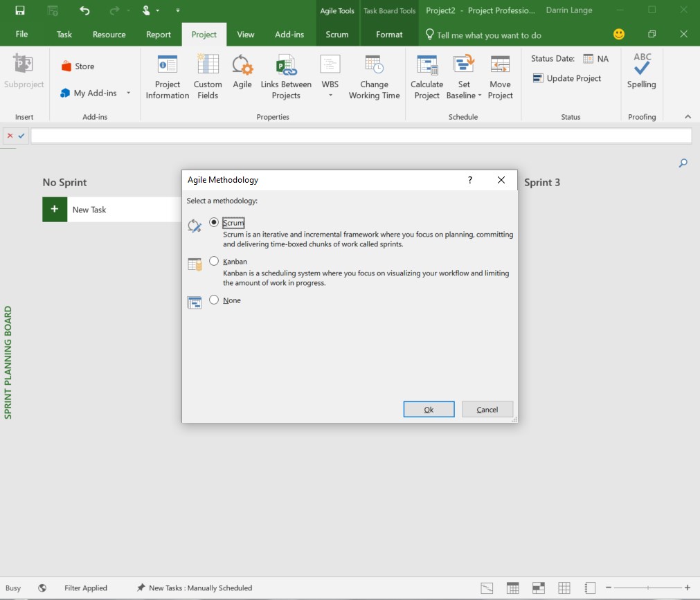
Task: Click Calculate Project icon
Action: 427,64
